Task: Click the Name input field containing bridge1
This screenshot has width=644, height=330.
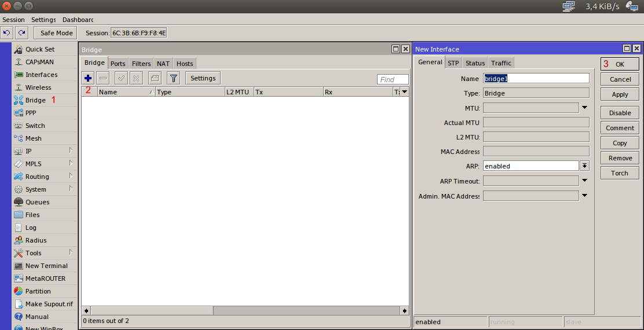Action: (x=536, y=78)
